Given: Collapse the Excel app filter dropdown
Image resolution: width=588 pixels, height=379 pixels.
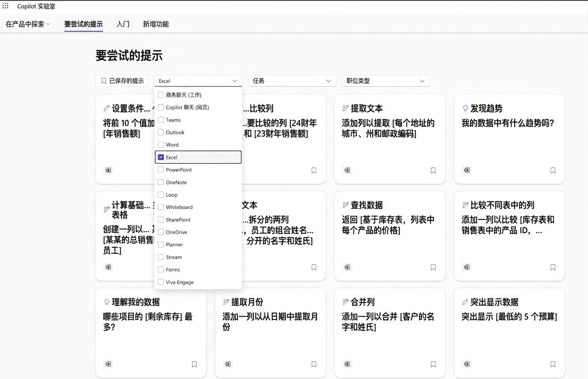Looking at the screenshot, I should 198,81.
